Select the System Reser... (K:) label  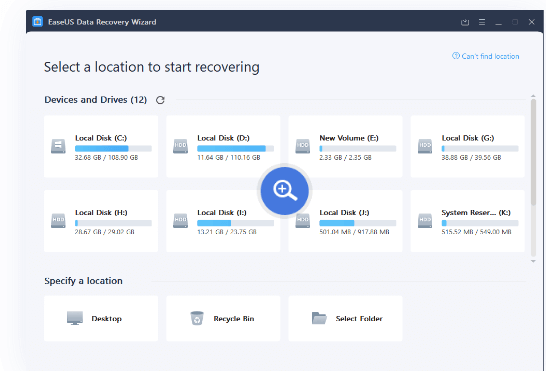pos(476,212)
